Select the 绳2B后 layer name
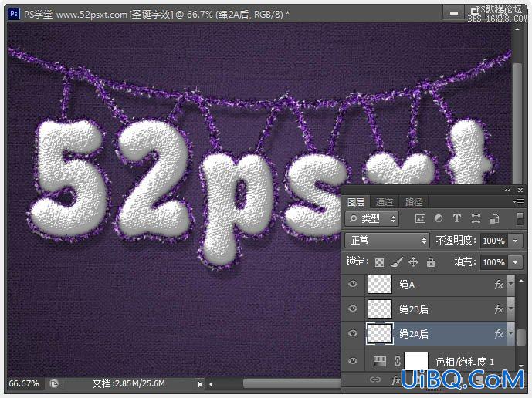Image resolution: width=532 pixels, height=398 pixels. tap(414, 309)
